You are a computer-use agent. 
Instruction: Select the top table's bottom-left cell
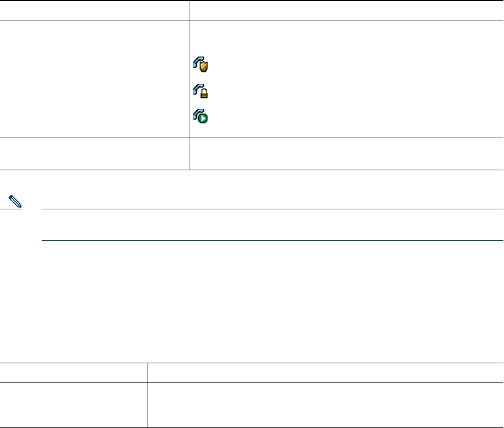click(x=94, y=153)
